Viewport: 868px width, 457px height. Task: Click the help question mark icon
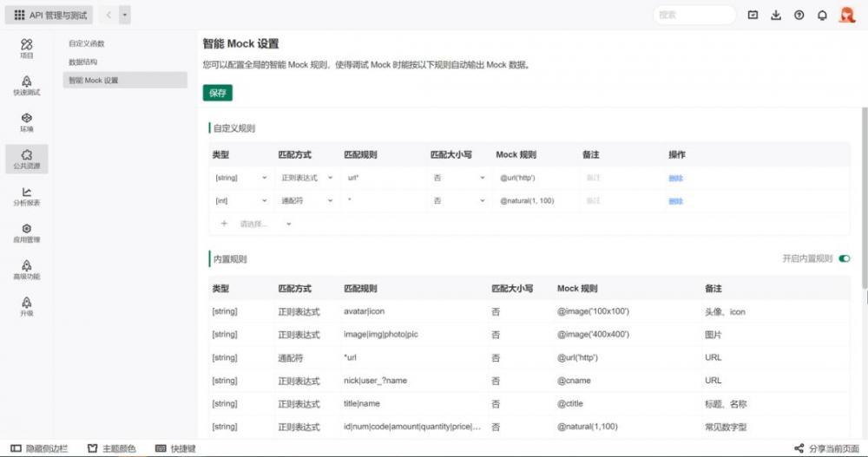799,15
